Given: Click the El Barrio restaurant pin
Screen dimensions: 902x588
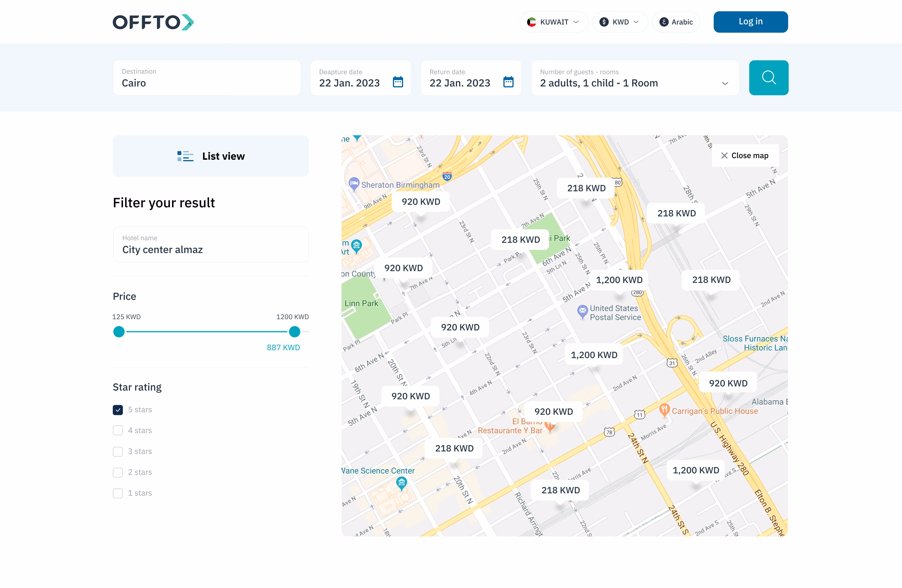Looking at the screenshot, I should [x=550, y=427].
